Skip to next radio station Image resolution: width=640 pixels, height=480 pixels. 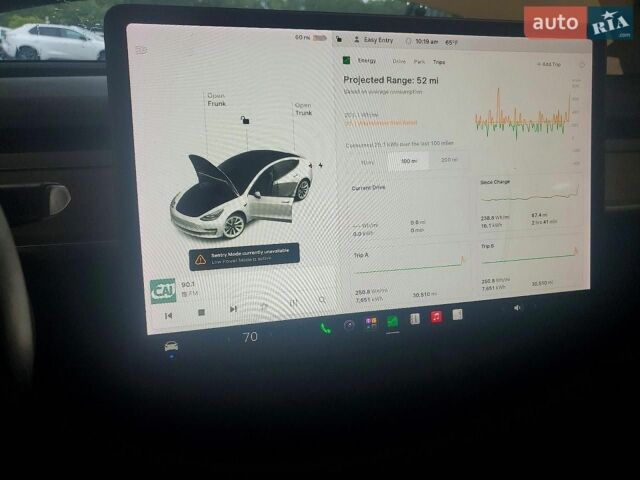click(233, 309)
